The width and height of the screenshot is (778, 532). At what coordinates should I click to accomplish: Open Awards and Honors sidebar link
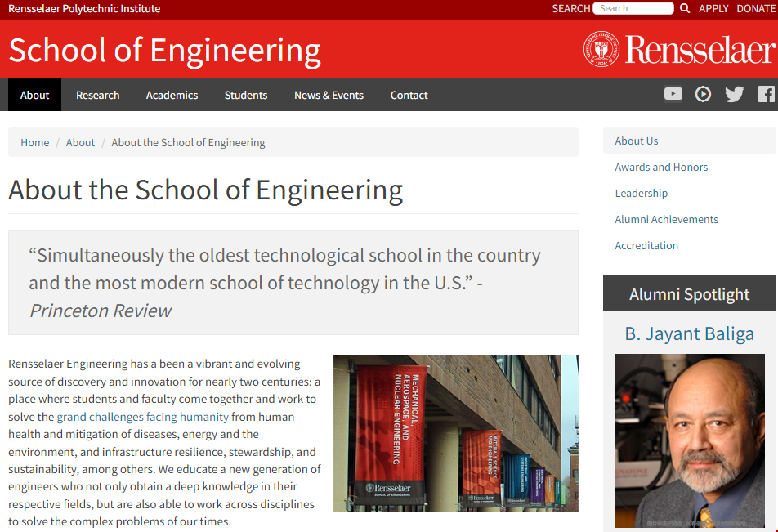661,168
